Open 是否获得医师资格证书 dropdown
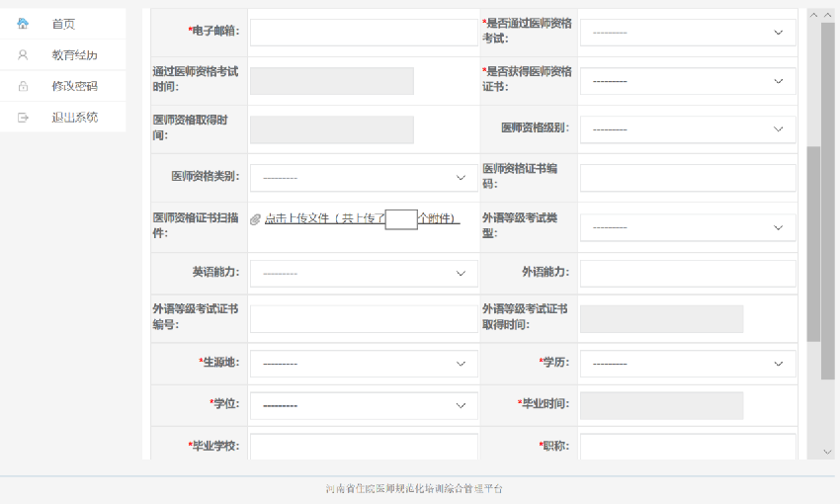 click(688, 81)
